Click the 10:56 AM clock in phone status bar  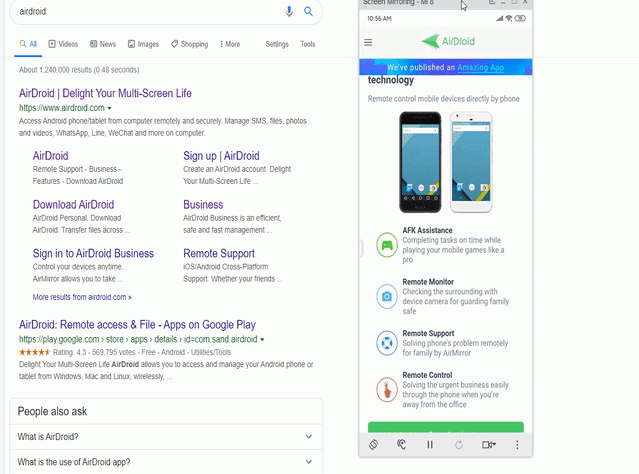click(x=379, y=18)
